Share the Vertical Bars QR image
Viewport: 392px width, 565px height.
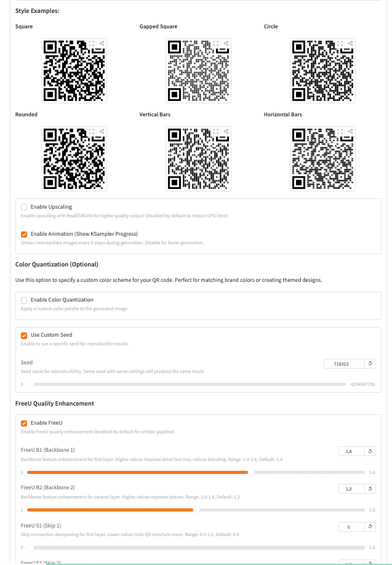225,131
